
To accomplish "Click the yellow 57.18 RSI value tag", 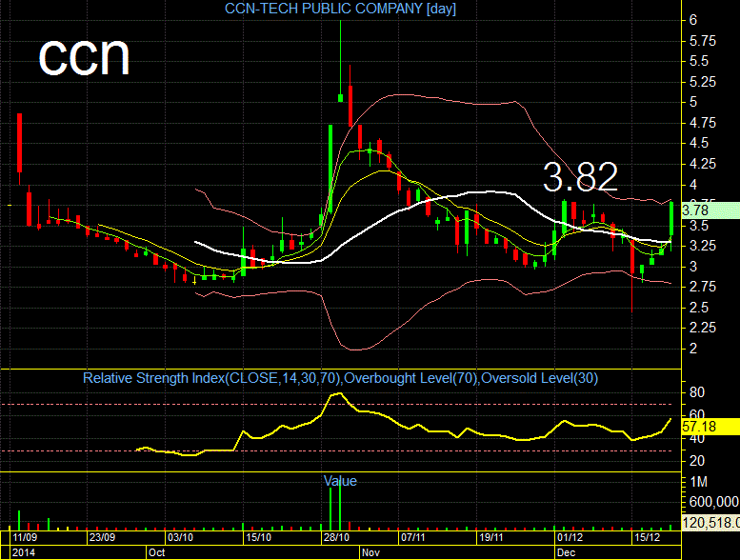I will [x=710, y=427].
